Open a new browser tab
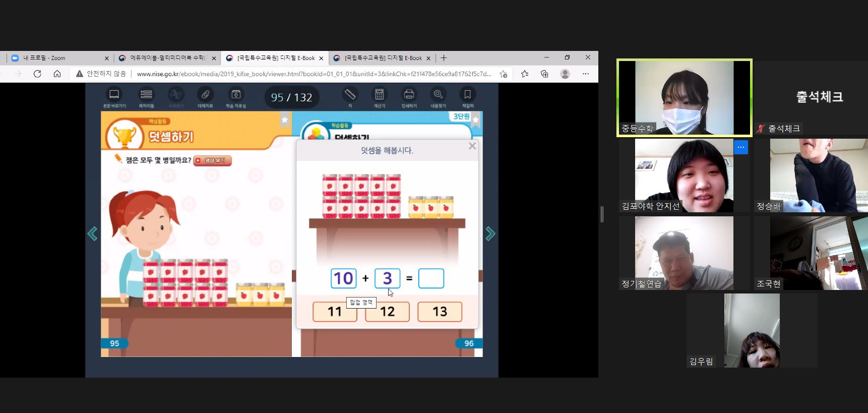The width and height of the screenshot is (868, 413). [x=444, y=58]
